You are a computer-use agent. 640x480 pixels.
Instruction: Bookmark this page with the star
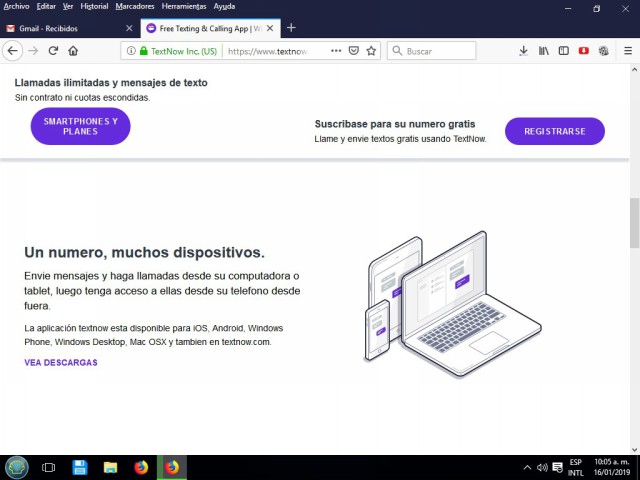click(x=371, y=51)
